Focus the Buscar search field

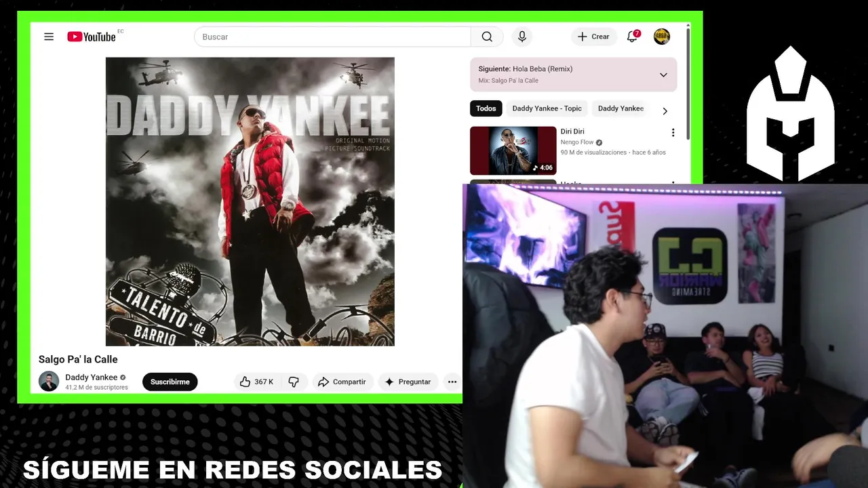tap(332, 37)
